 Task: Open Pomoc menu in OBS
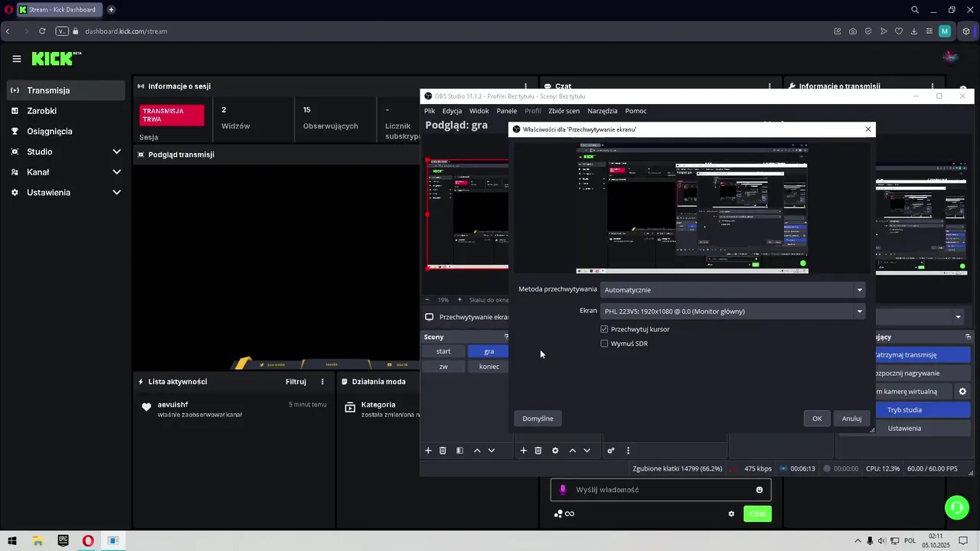point(635,111)
